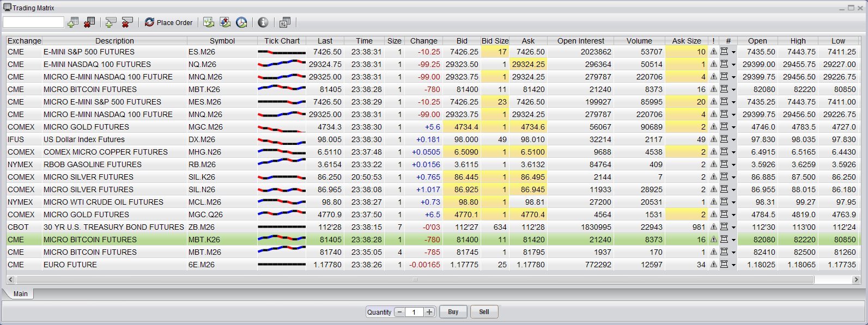Viewport: 868px width, 325px height.
Task: Click the highlighted Ask cell 86.945 for SIL.N26
Action: 529,189
